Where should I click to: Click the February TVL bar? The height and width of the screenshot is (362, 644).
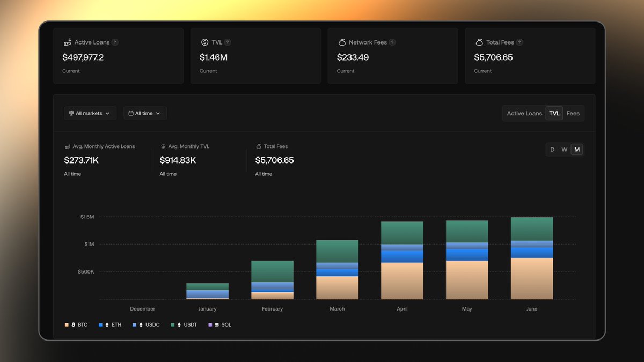[x=272, y=280]
